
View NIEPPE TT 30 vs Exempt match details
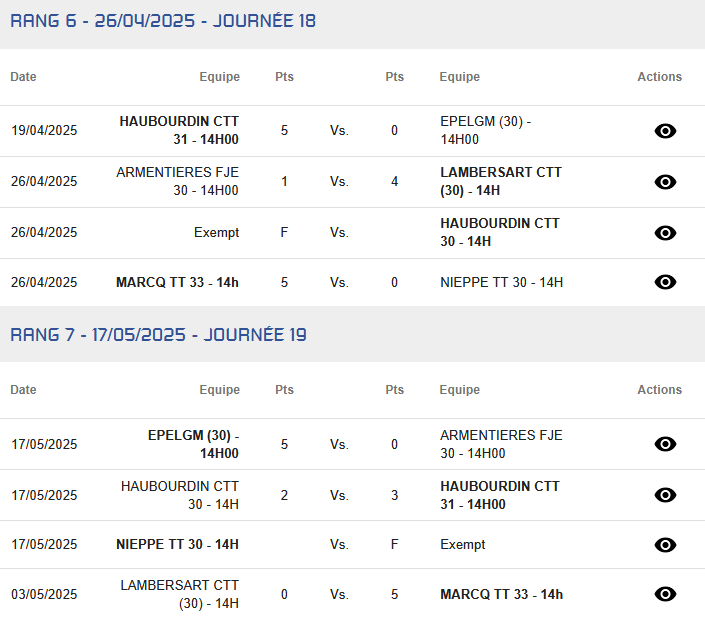(x=665, y=545)
